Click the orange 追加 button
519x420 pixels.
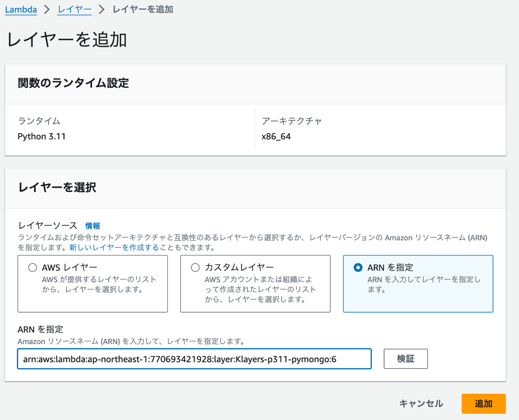483,403
